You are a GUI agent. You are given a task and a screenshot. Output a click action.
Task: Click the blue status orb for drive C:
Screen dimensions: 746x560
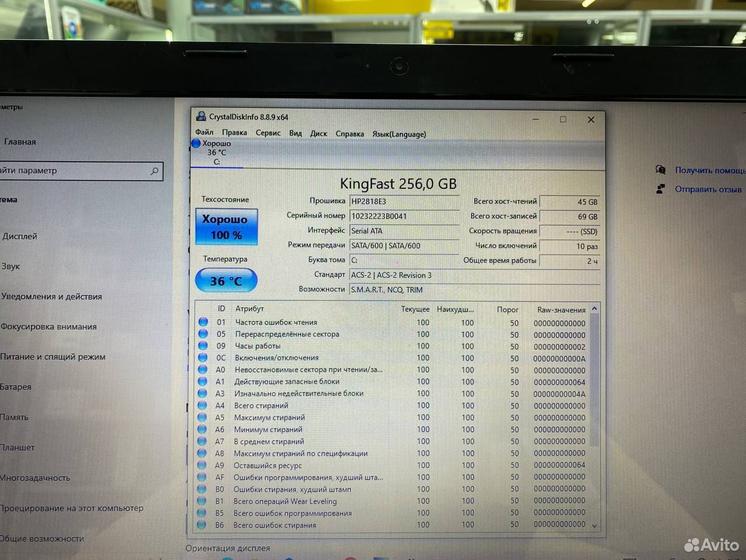coord(196,144)
